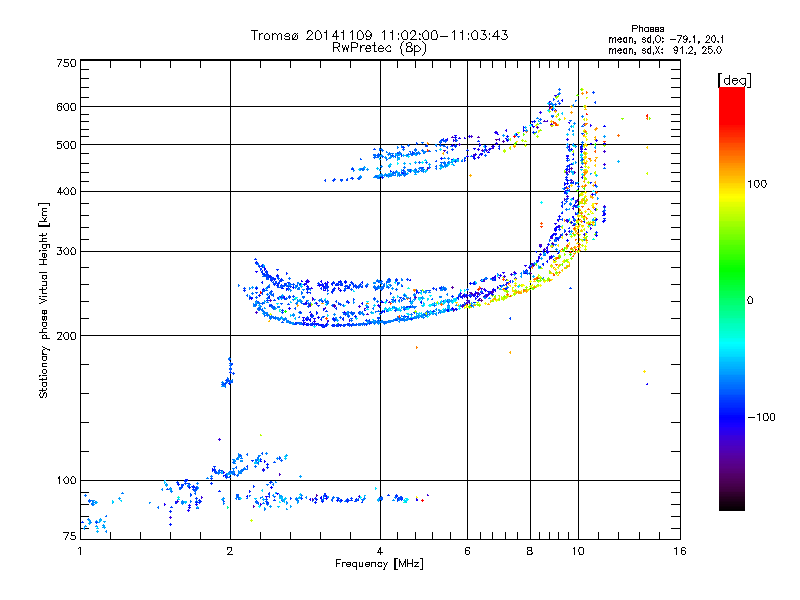Click the plot title 'Tromsø 20141109 11:02:00-11:03:43'

click(x=379, y=35)
